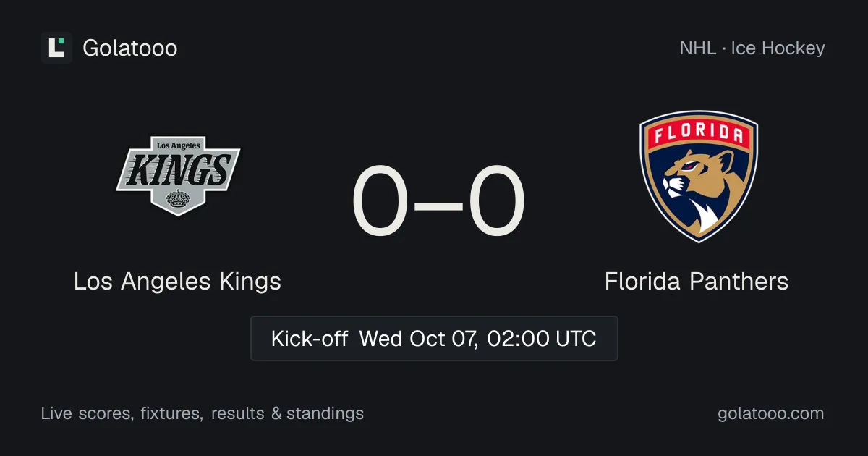This screenshot has width=868, height=456.
Task: Click the dash between the scores
Action: 438,204
